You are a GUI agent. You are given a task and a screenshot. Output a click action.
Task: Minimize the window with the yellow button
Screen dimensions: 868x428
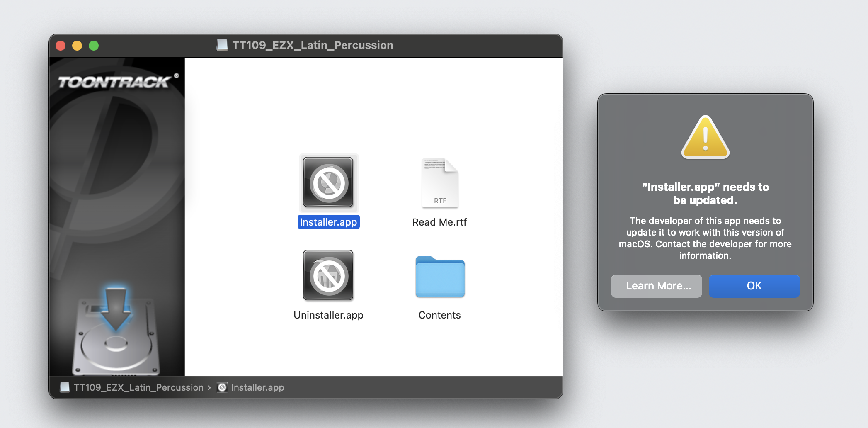(x=77, y=46)
